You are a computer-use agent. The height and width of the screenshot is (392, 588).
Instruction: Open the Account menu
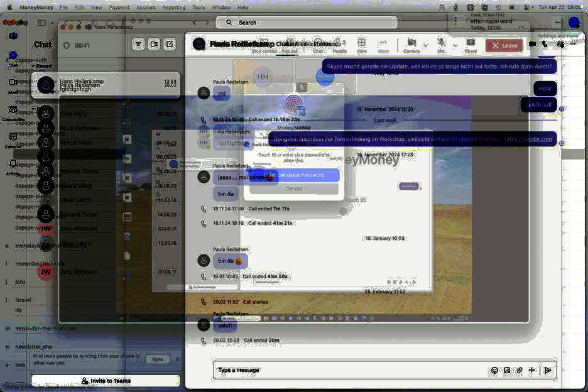coord(146,7)
